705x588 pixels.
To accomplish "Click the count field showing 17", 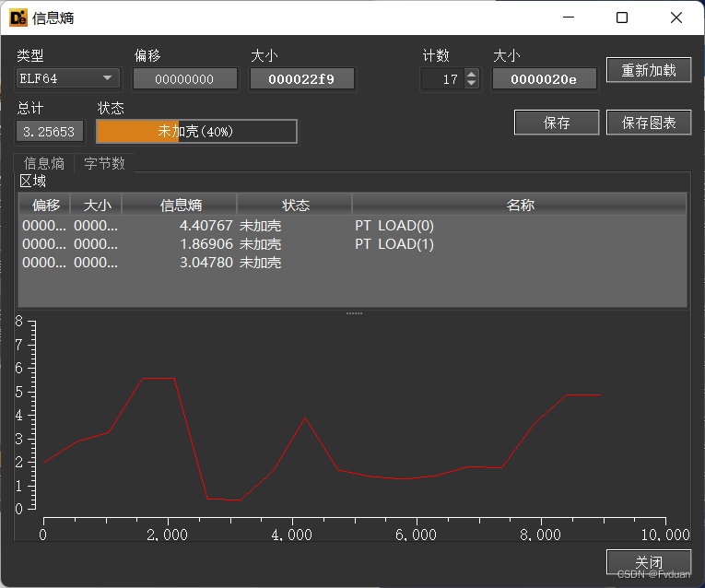I will (x=443, y=79).
